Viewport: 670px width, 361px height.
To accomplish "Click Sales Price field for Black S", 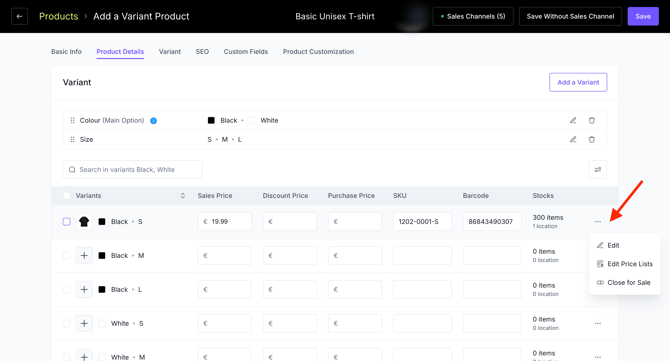I will [224, 222].
